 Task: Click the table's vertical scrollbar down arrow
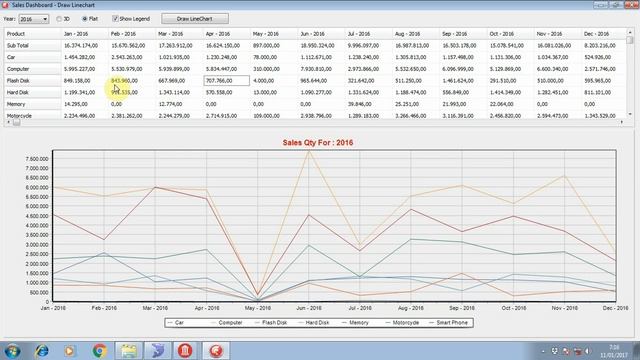629,115
